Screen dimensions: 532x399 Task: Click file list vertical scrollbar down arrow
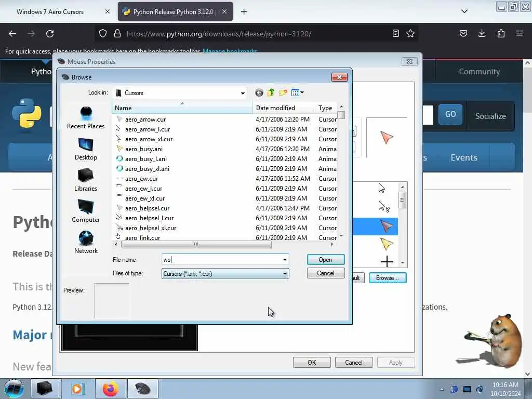pos(341,235)
